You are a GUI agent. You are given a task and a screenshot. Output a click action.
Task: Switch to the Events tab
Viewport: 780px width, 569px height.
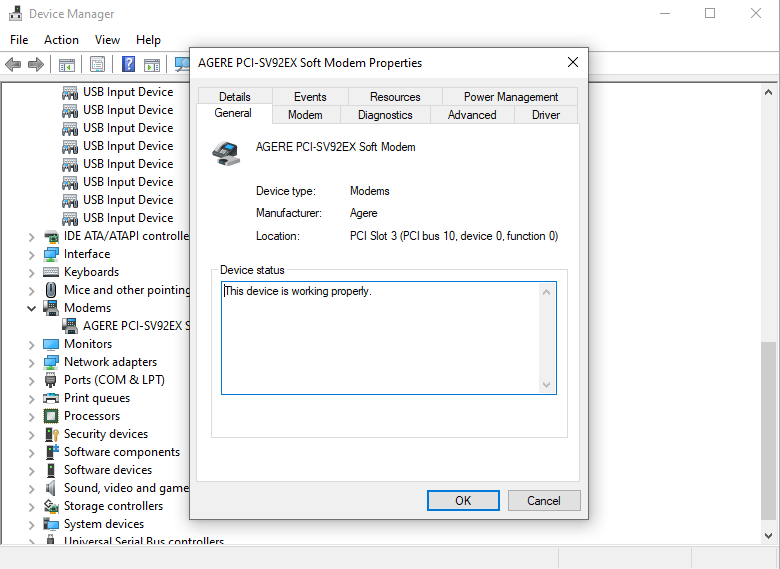pos(310,96)
